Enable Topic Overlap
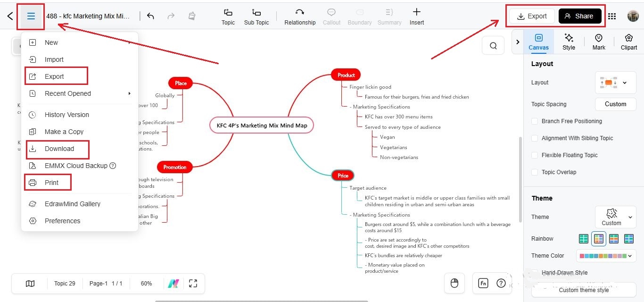 [535, 172]
